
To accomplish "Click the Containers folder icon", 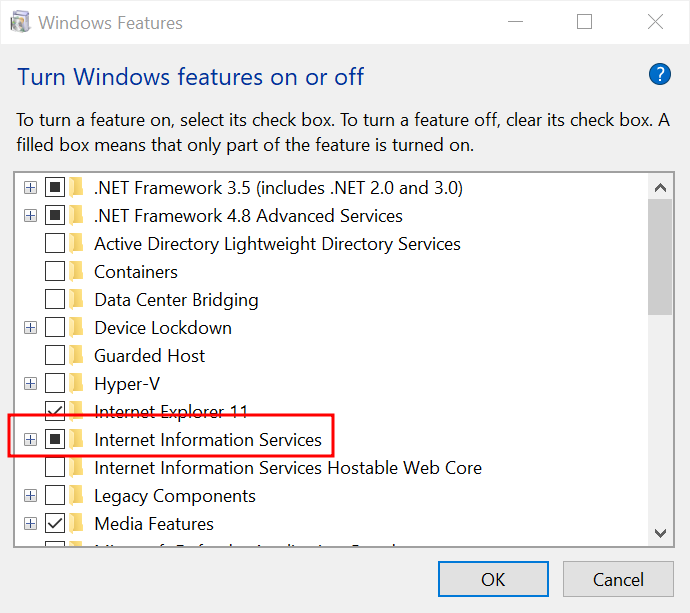I will coord(77,272).
